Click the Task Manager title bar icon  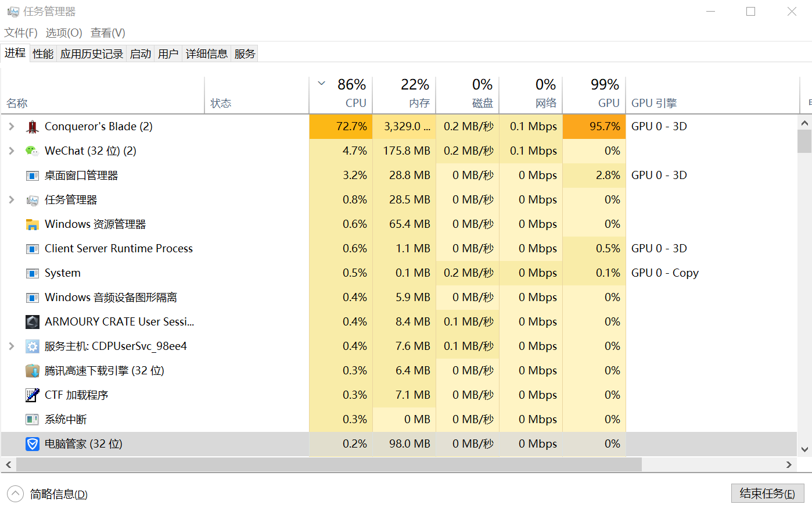(x=13, y=12)
